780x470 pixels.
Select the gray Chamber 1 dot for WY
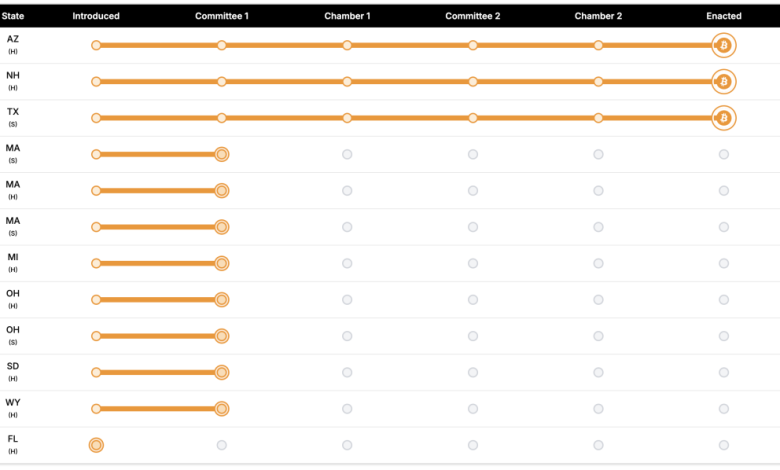[x=347, y=408]
